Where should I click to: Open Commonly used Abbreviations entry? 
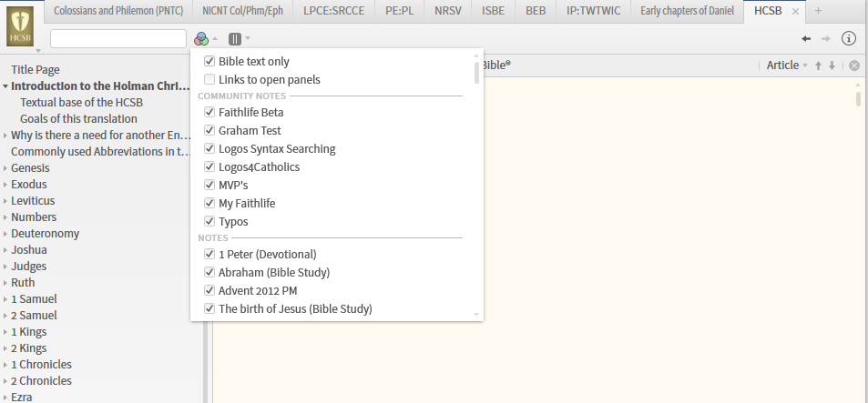tap(101, 152)
